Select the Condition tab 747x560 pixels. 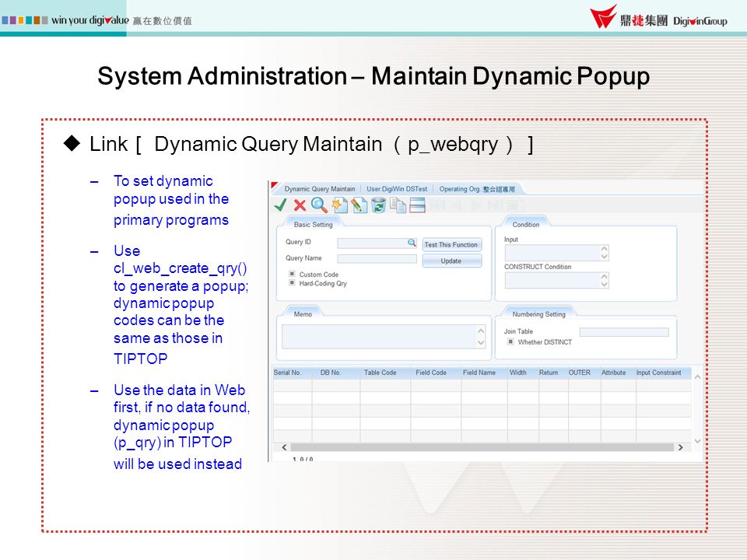point(525,224)
